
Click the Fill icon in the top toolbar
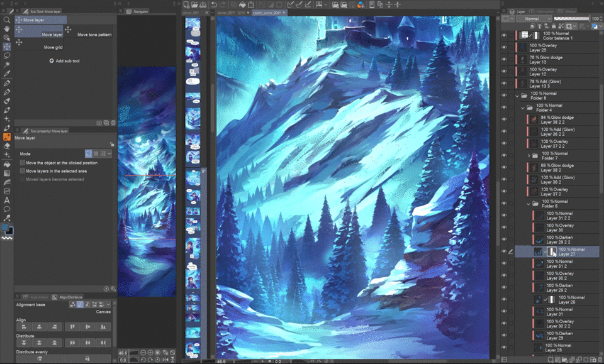[x=242, y=4]
